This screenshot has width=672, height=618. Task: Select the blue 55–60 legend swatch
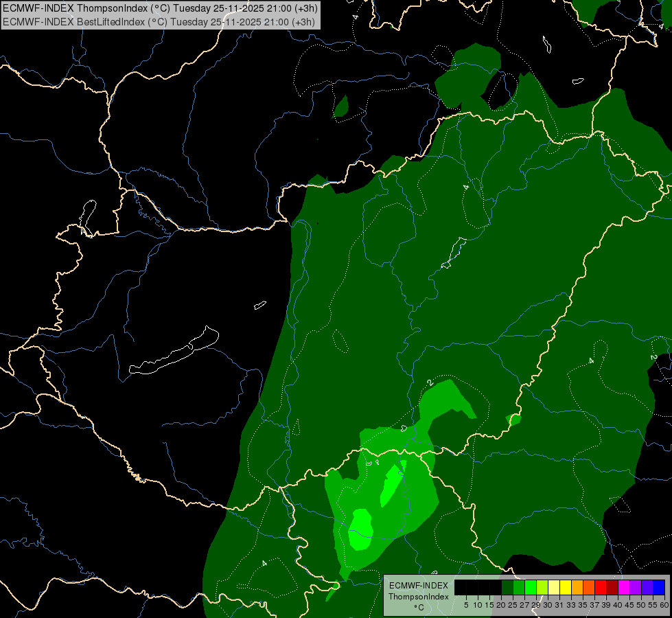coord(659,587)
